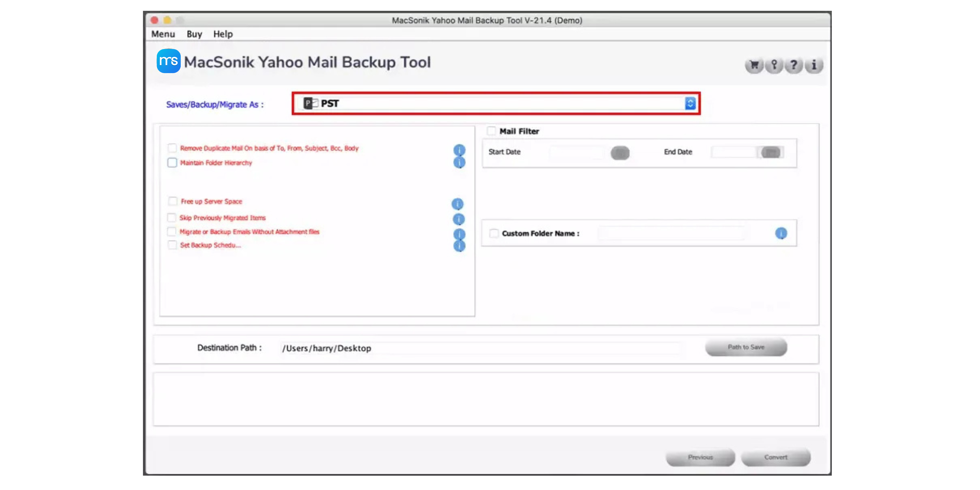Open the End Date calendar picker
Viewport: 980px width, 490px height.
[771, 152]
